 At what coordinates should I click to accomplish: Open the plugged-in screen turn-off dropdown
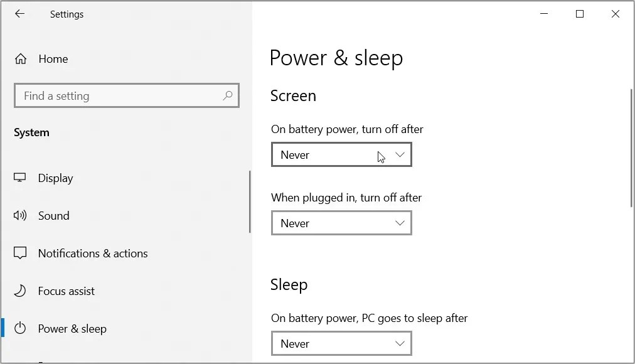click(341, 223)
